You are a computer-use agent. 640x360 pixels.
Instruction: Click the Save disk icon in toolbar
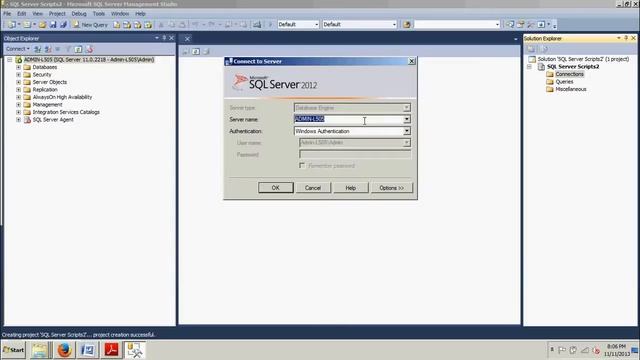[53, 24]
